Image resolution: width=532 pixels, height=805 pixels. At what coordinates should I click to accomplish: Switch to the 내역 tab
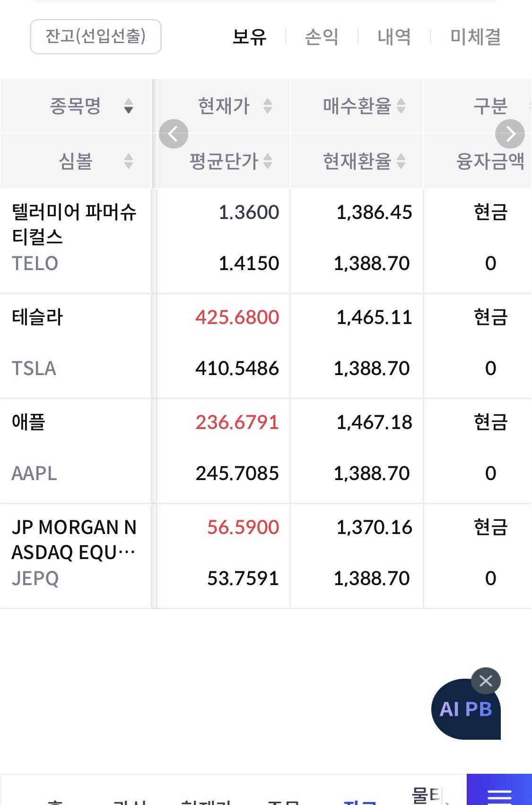click(394, 37)
